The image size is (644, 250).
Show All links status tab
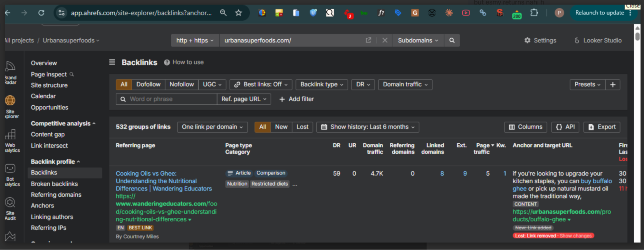coord(263,127)
